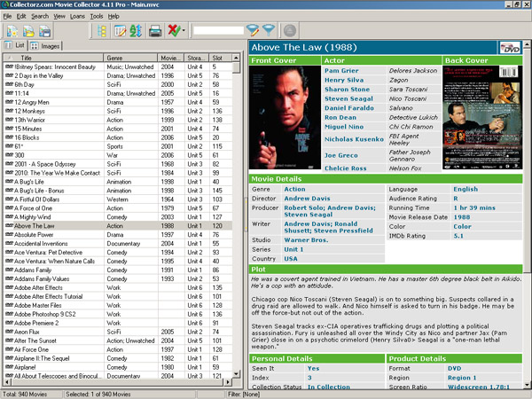Click the funnel with pencil edit-filter icon

pyautogui.click(x=253, y=30)
